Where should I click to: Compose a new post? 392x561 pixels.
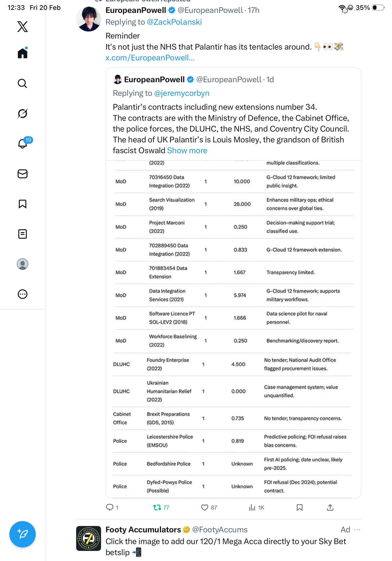[23, 534]
